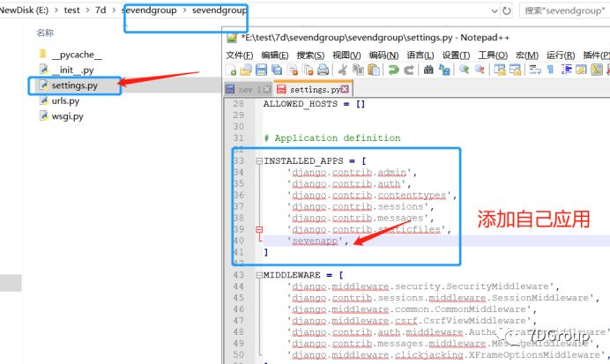Image resolution: width=610 pixels, height=364 pixels.
Task: Open the 语言(L) menu
Action: (x=420, y=56)
